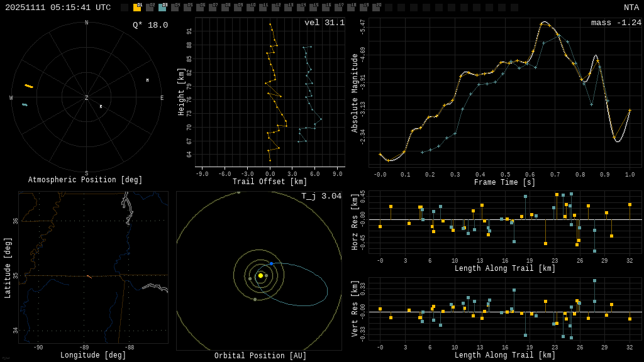This screenshot has width=644, height=362.
Task: Click the T_j 3.04 Tisserand value
Action: click(x=321, y=197)
